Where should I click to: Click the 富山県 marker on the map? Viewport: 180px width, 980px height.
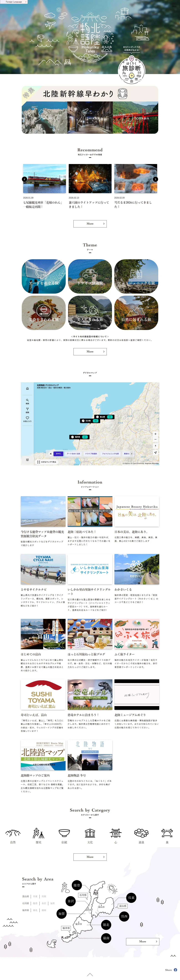coord(104,417)
